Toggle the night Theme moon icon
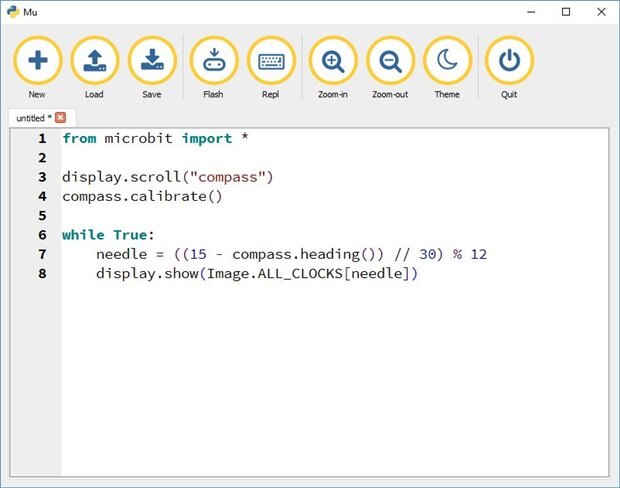Image resolution: width=620 pixels, height=488 pixels. (448, 61)
